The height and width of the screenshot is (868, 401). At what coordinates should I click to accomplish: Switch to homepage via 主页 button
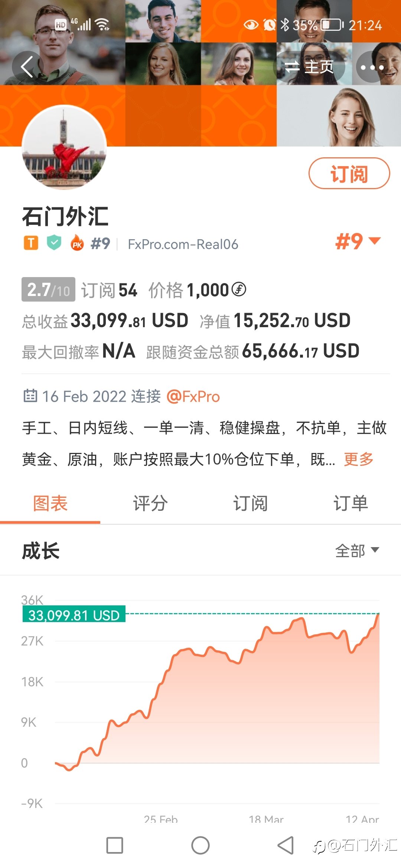(x=309, y=67)
